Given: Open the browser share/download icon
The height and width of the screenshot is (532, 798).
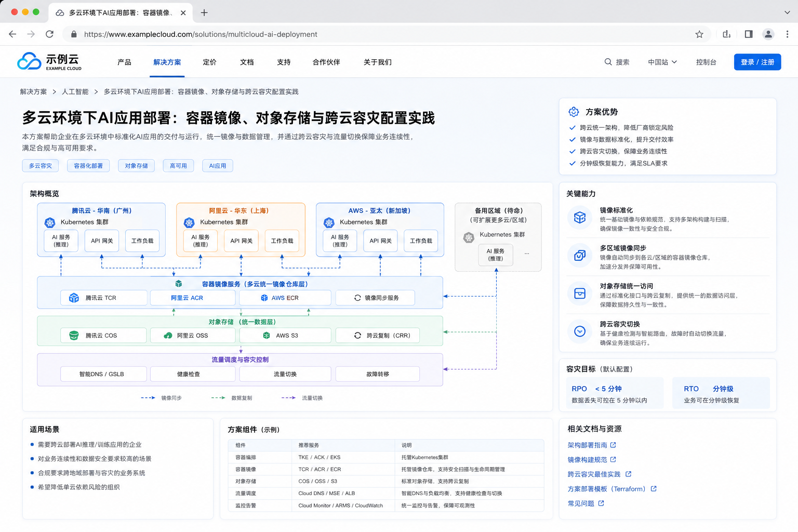Looking at the screenshot, I should (x=726, y=34).
